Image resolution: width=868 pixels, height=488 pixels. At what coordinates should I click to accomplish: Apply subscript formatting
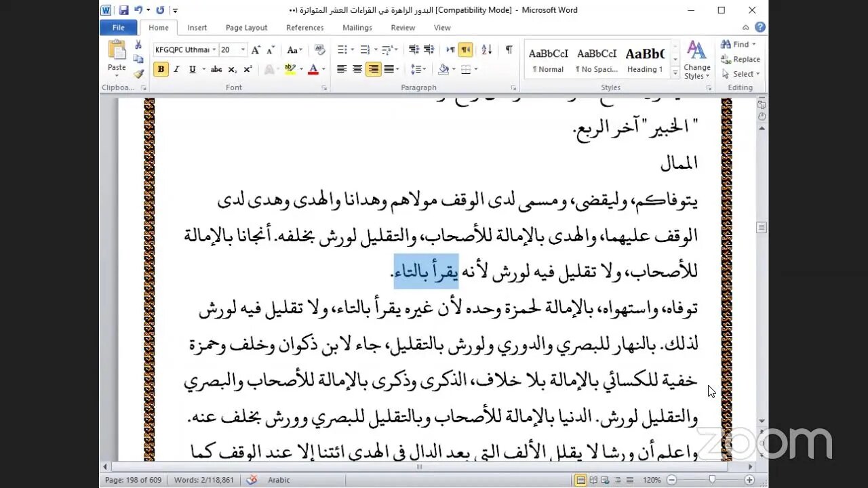(x=233, y=69)
